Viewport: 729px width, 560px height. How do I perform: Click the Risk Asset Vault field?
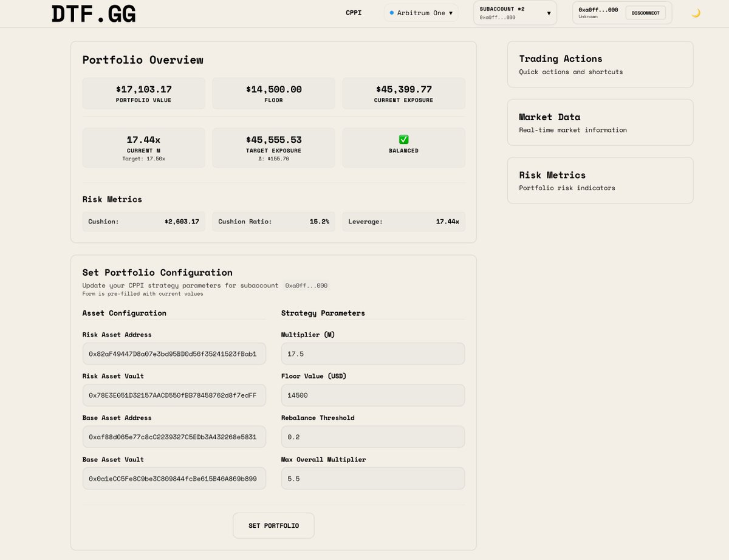click(174, 395)
